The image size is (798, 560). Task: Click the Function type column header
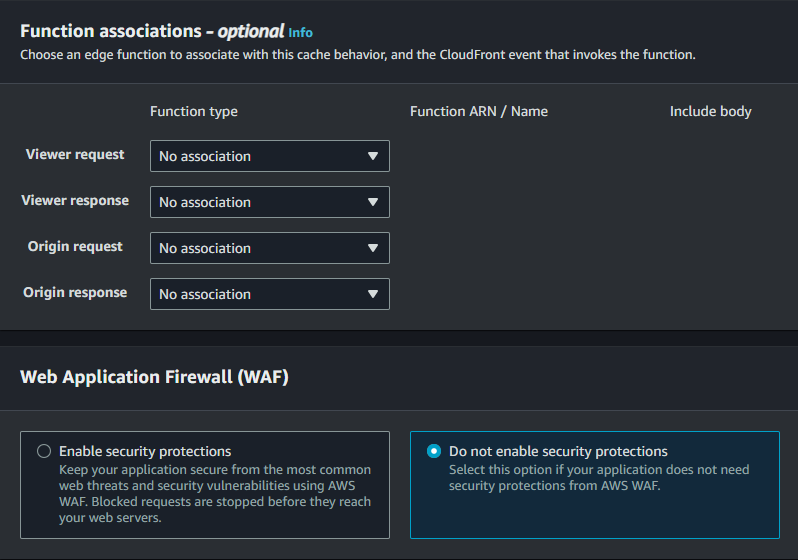(x=194, y=111)
